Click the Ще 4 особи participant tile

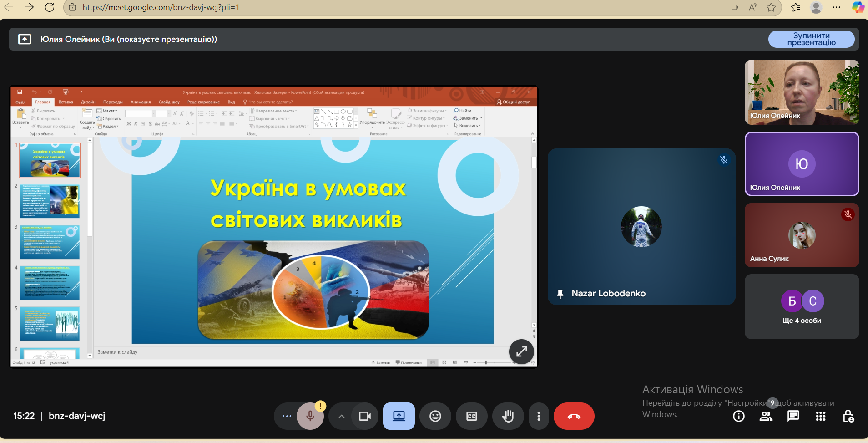click(802, 306)
